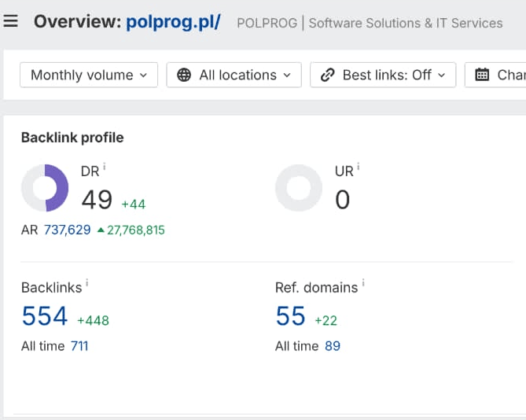Open the All locations dropdown
The width and height of the screenshot is (526, 420).
pos(234,75)
